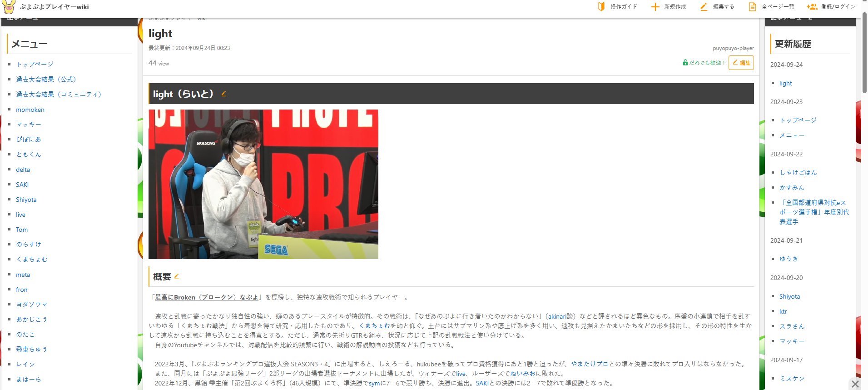Open the 全ページ一覧 page icon
The image size is (868, 390).
753,7
